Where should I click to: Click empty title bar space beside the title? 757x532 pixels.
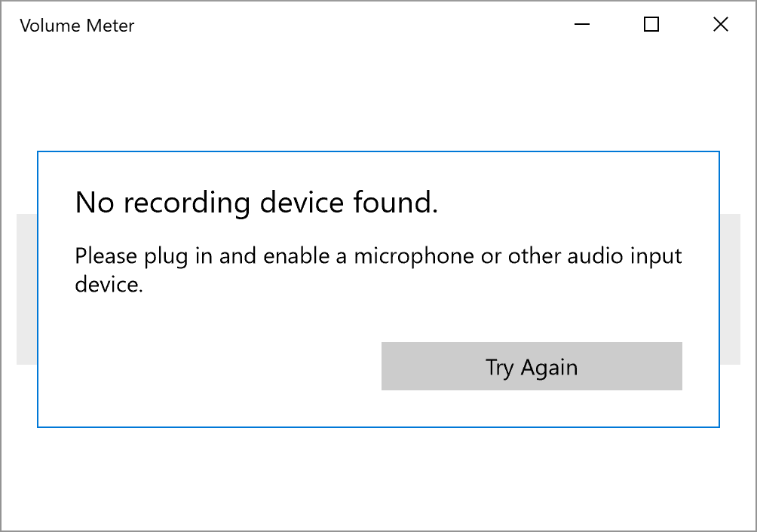(x=339, y=26)
